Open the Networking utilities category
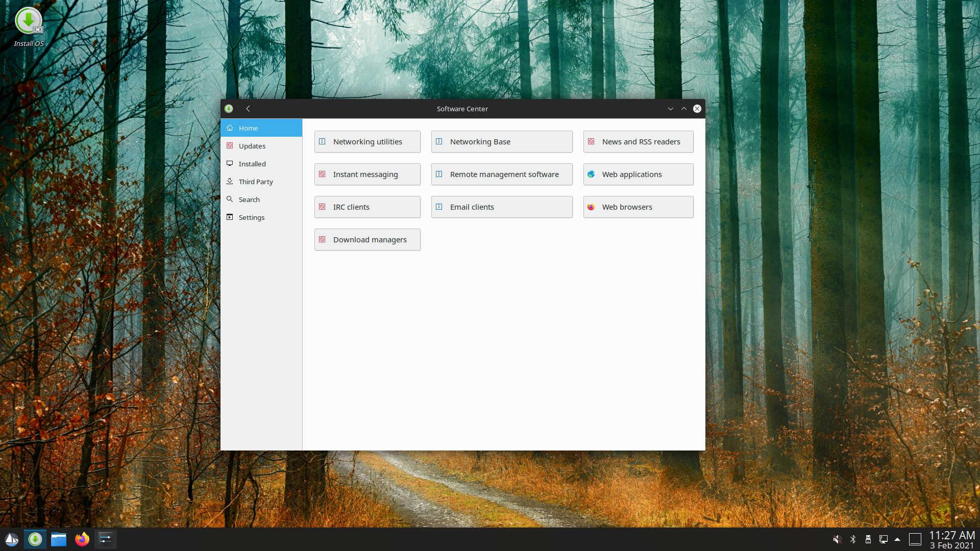This screenshot has width=980, height=551. [x=367, y=142]
